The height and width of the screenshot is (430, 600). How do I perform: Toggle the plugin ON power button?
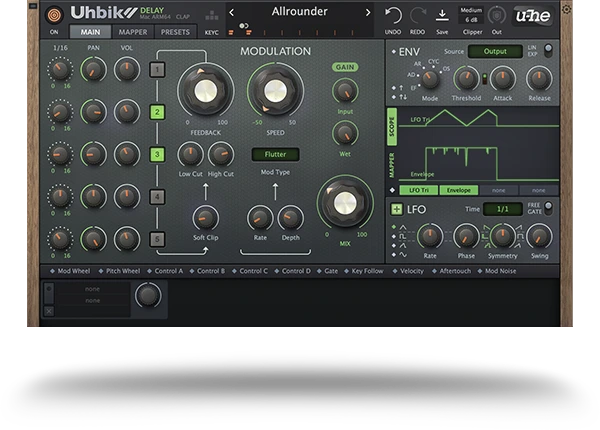53,15
